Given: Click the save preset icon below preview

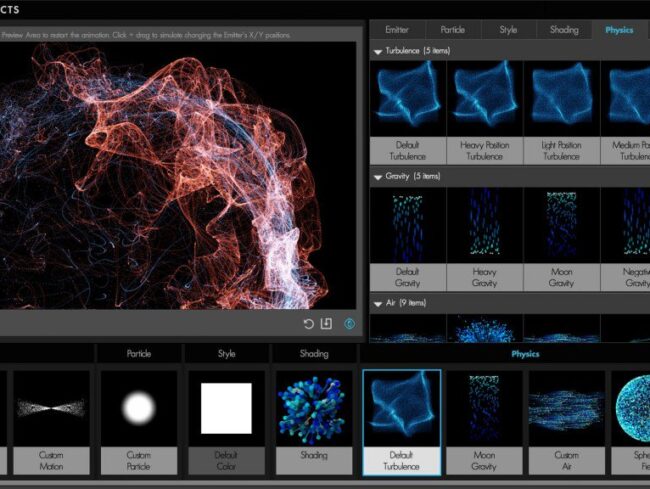Looking at the screenshot, I should (x=326, y=324).
